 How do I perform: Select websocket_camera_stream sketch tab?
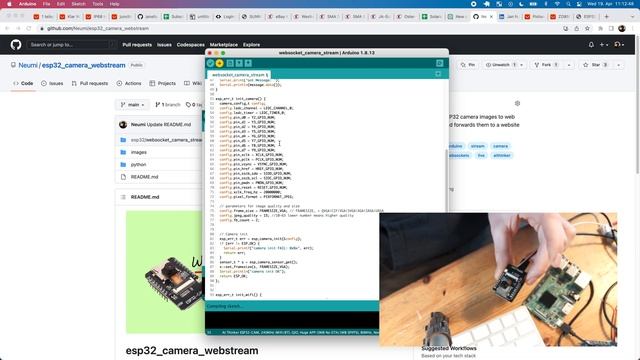(239, 75)
